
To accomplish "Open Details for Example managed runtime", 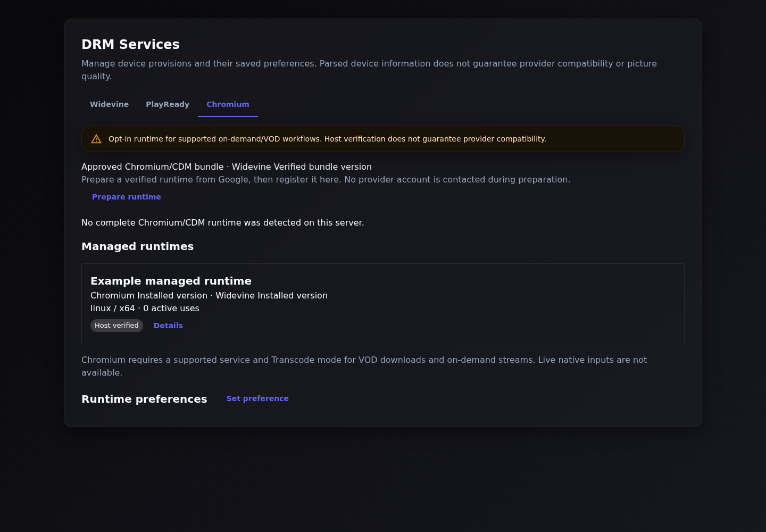I will [x=168, y=326].
